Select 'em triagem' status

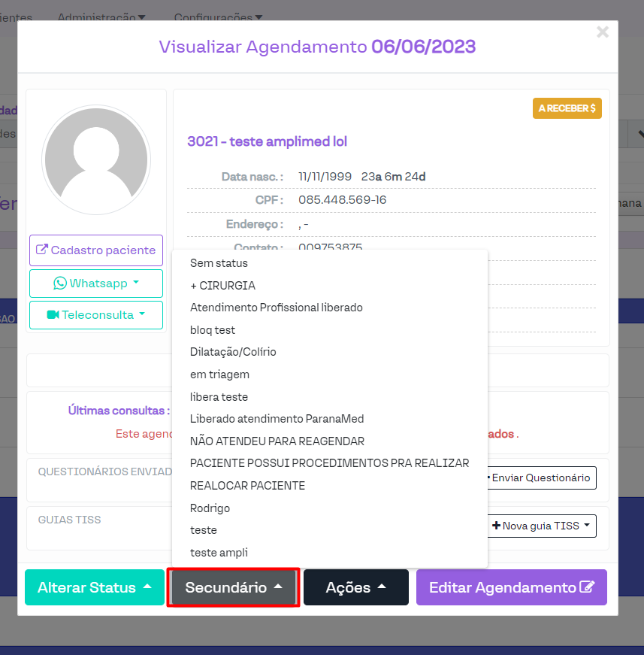point(219,375)
